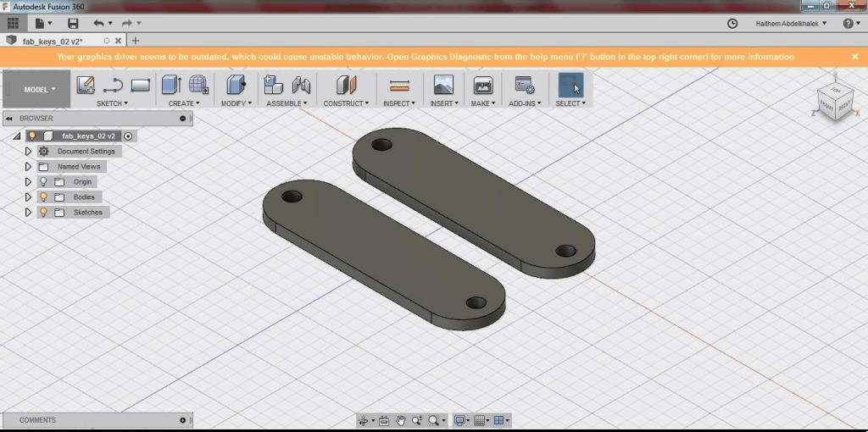This screenshot has width=868, height=432.
Task: Select the sketch Line tool
Action: 113,86
